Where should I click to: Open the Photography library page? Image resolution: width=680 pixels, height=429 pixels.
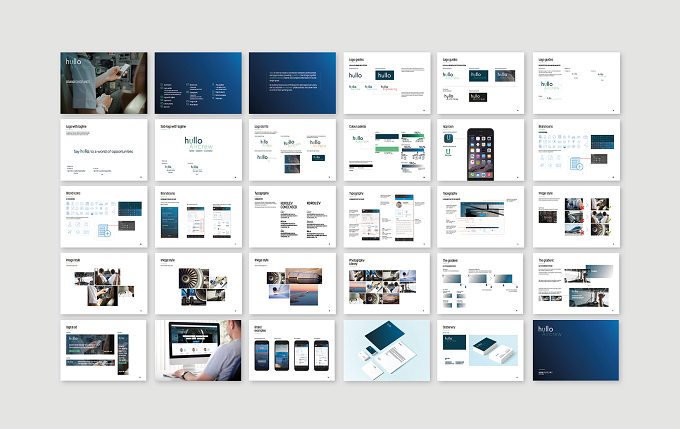pos(387,284)
